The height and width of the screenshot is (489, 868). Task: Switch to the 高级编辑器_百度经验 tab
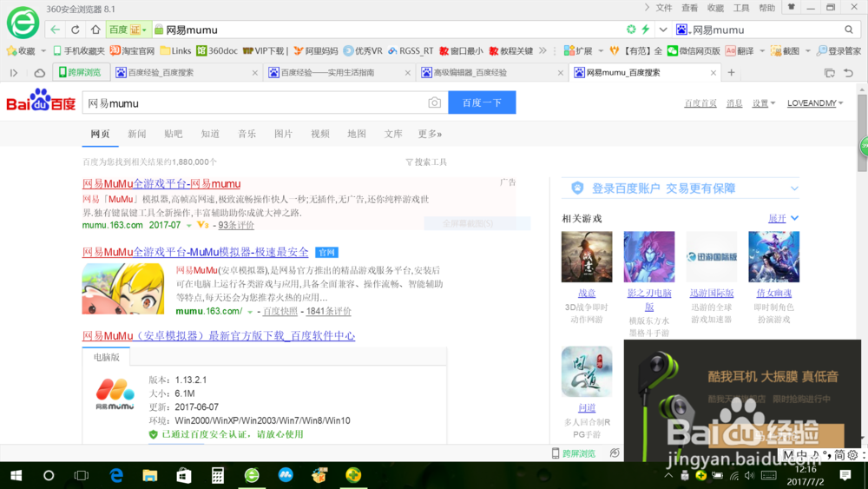(491, 73)
